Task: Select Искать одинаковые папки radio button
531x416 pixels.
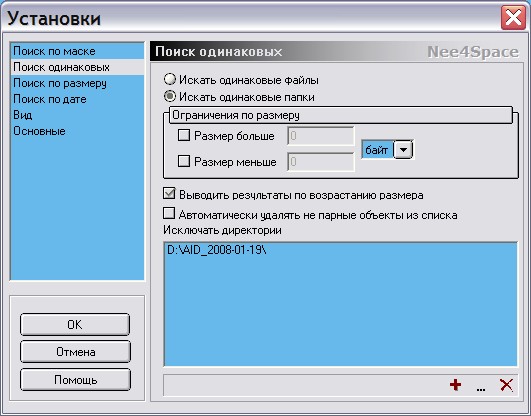Action: coord(170,97)
